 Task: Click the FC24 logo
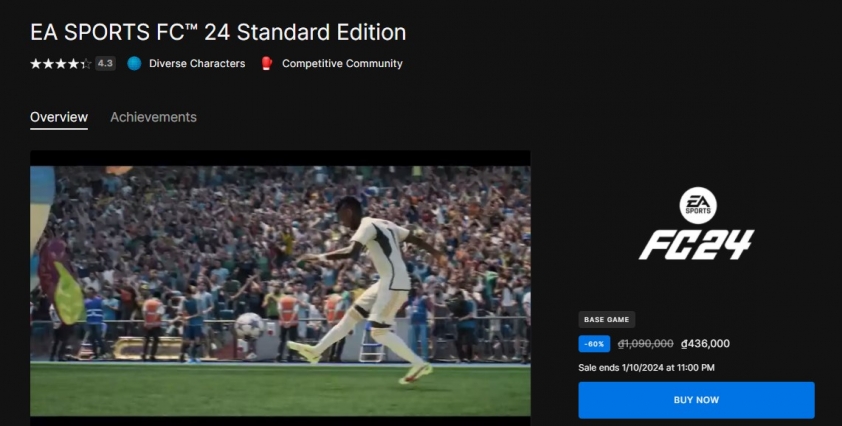click(696, 244)
